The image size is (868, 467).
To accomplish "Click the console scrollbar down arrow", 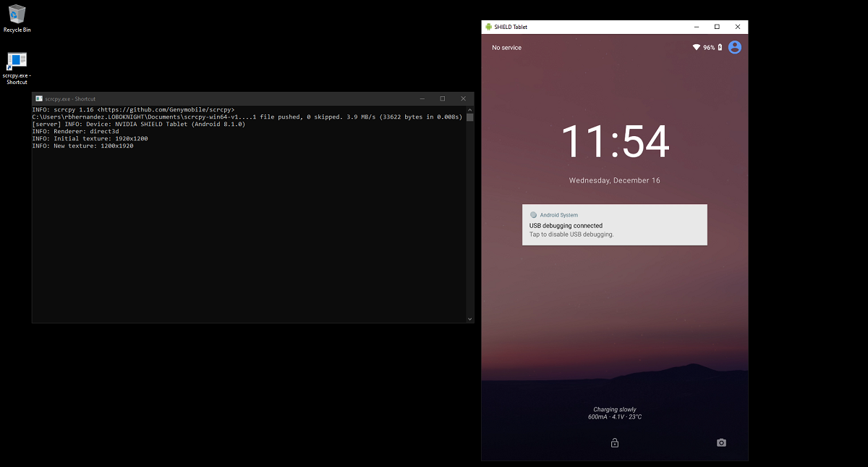I will tap(470, 319).
